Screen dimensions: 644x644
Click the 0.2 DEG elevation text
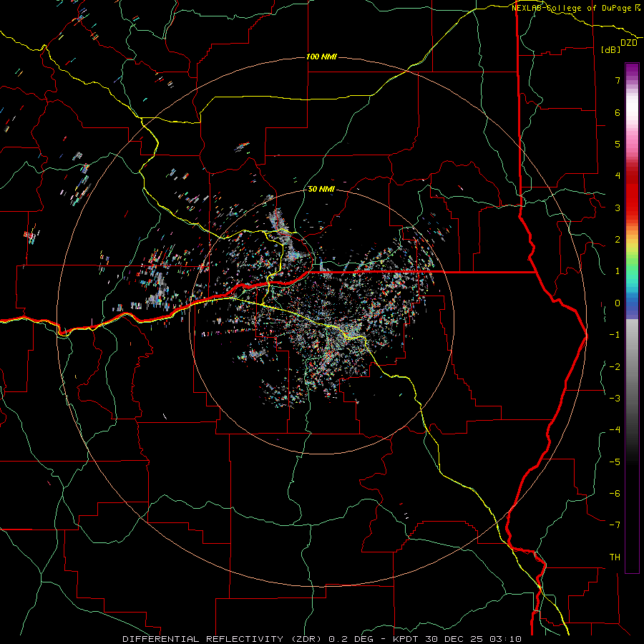349,639
